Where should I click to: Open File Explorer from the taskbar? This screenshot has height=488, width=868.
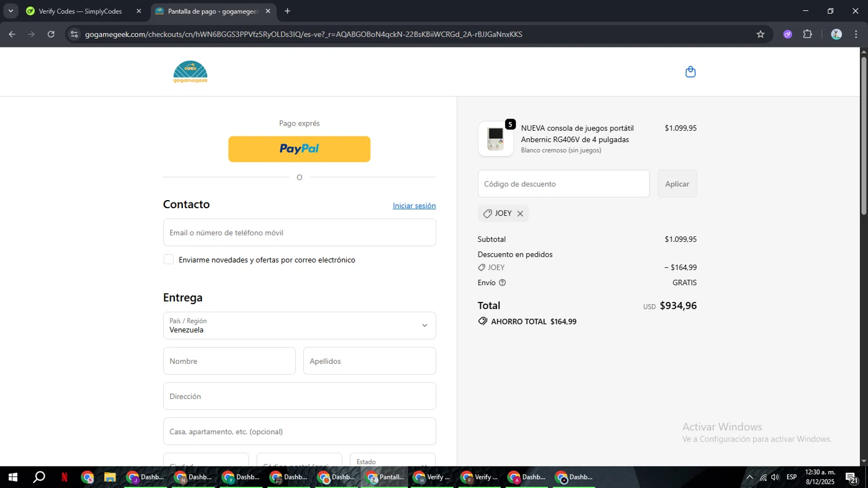[x=110, y=477]
